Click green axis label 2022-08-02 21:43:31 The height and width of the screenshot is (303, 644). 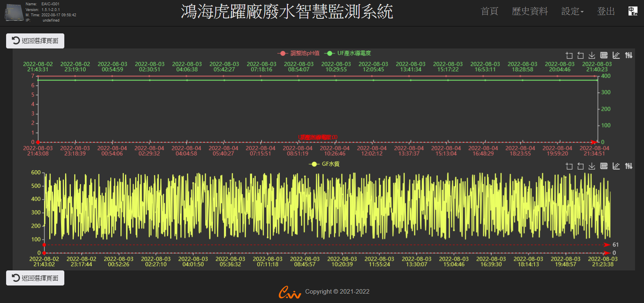38,67
